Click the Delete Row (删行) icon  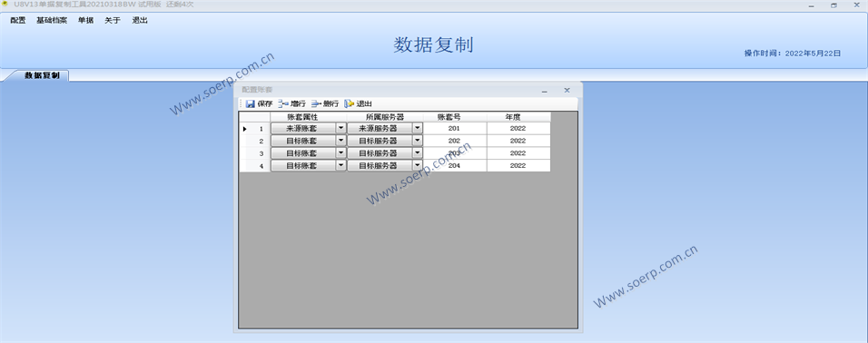coord(317,104)
